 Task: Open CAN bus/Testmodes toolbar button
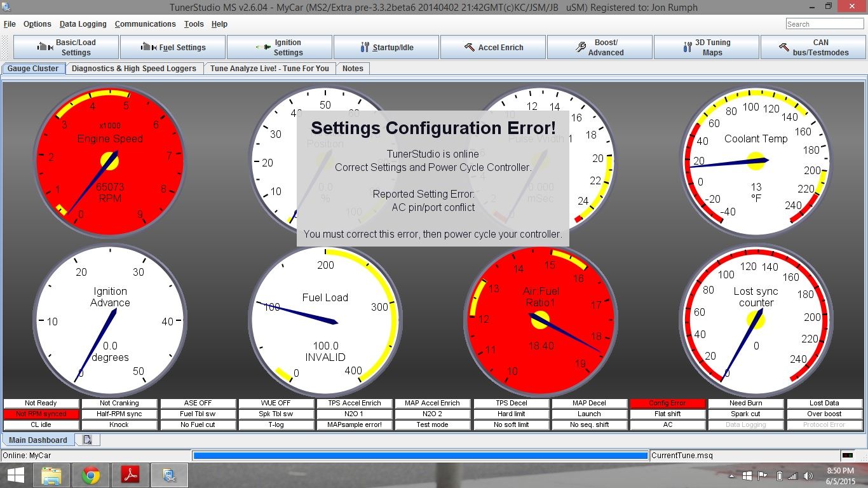[813, 47]
